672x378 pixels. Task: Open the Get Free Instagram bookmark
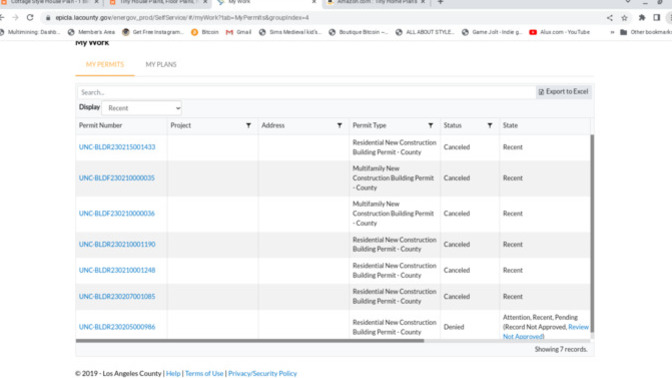pos(153,32)
